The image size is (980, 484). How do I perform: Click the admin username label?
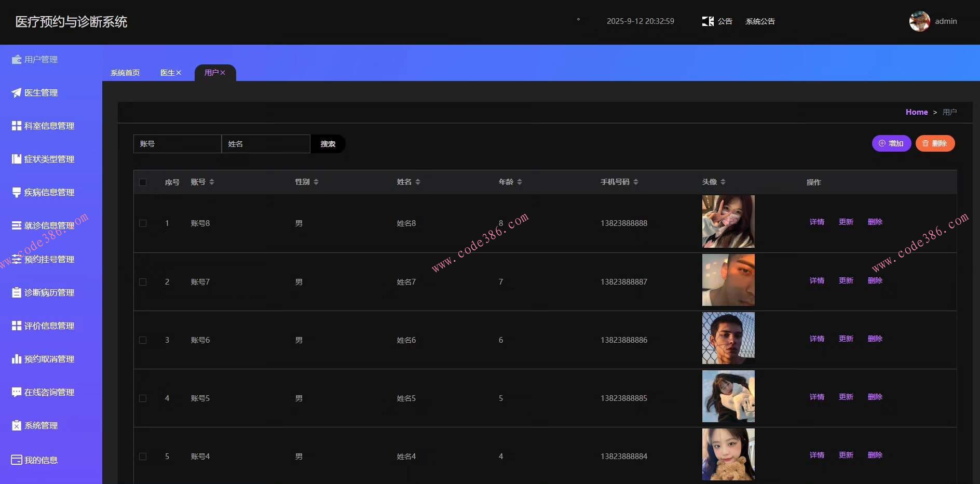tap(946, 21)
